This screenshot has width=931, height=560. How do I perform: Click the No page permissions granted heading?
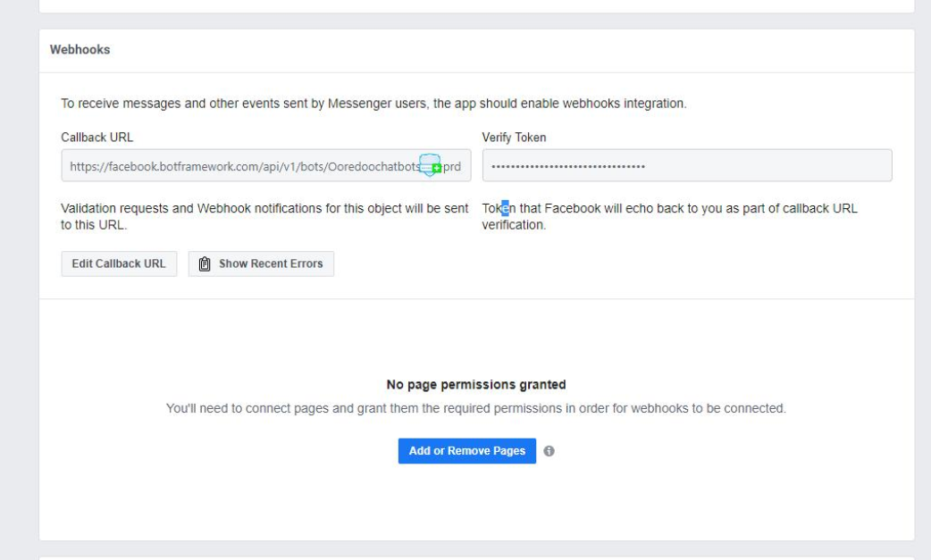(x=476, y=385)
